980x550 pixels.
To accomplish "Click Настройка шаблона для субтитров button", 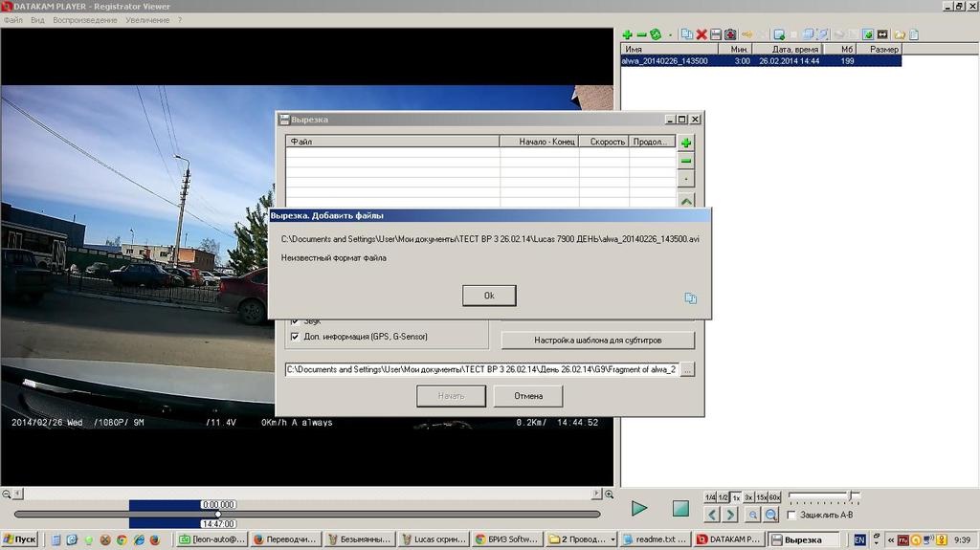I will (598, 341).
